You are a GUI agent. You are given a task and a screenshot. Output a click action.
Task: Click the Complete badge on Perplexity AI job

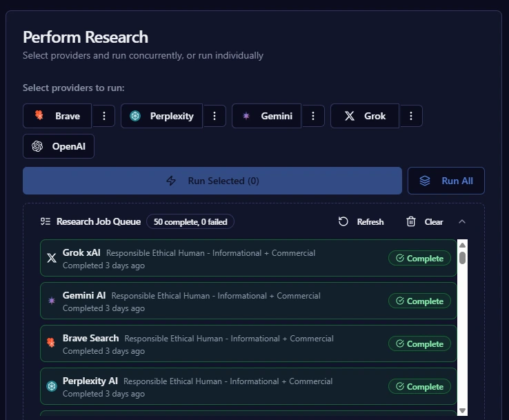pos(419,387)
